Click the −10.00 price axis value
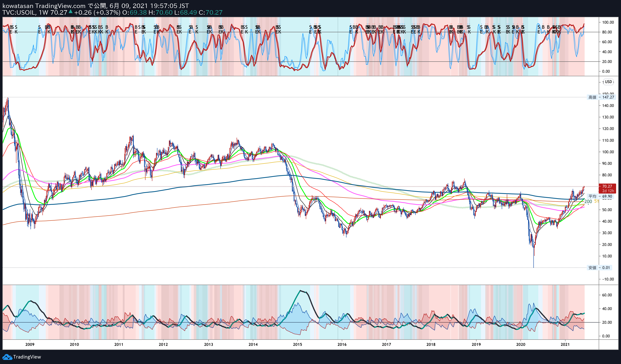 click(x=608, y=279)
